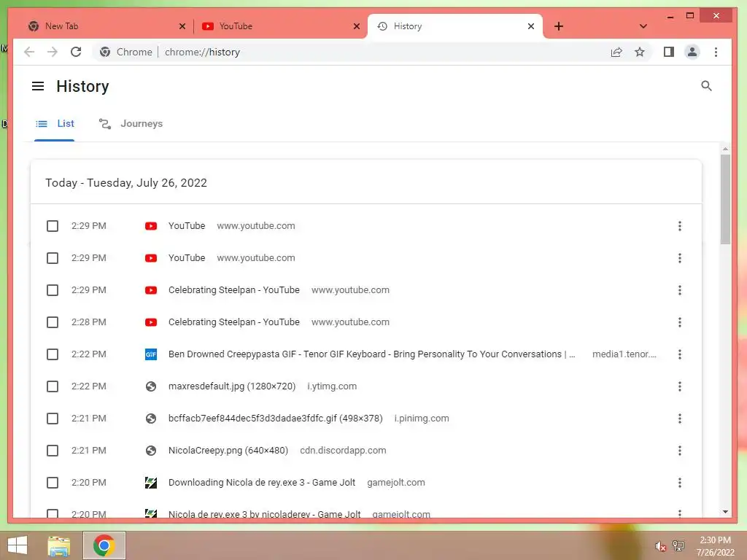747x560 pixels.
Task: Switch to the Journeys tab
Action: (131, 124)
